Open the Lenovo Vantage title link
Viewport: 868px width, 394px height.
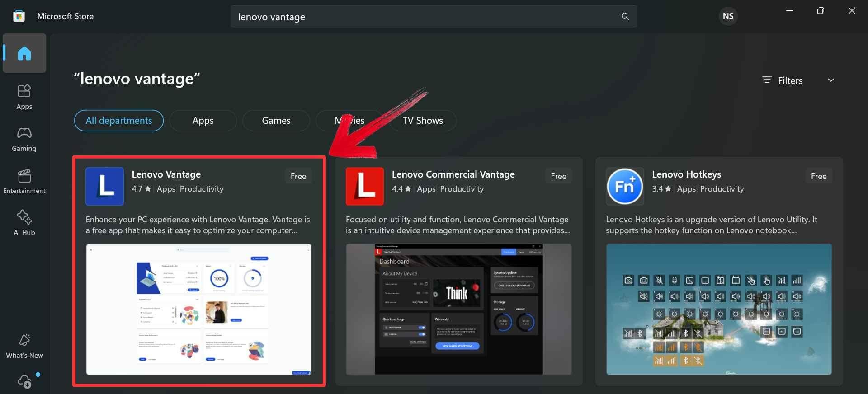pyautogui.click(x=166, y=174)
